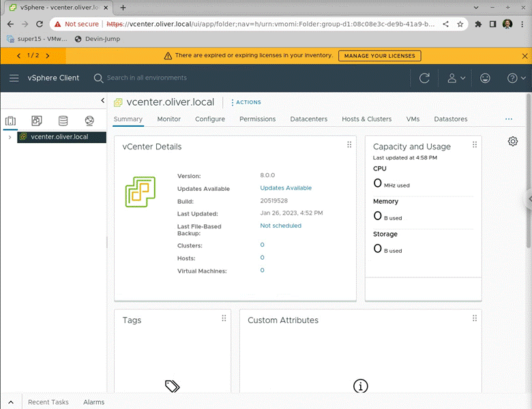This screenshot has width=532, height=409.
Task: Click the Manage Your Licenses button
Action: [x=380, y=56]
